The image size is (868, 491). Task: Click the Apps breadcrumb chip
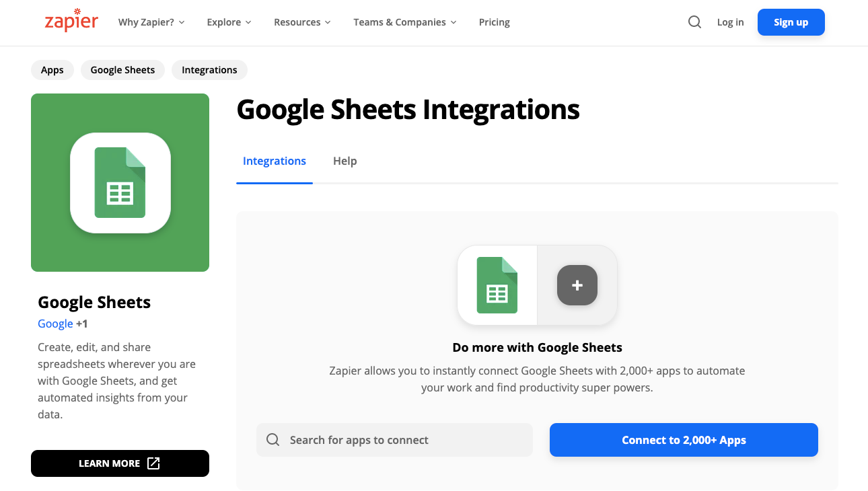52,69
